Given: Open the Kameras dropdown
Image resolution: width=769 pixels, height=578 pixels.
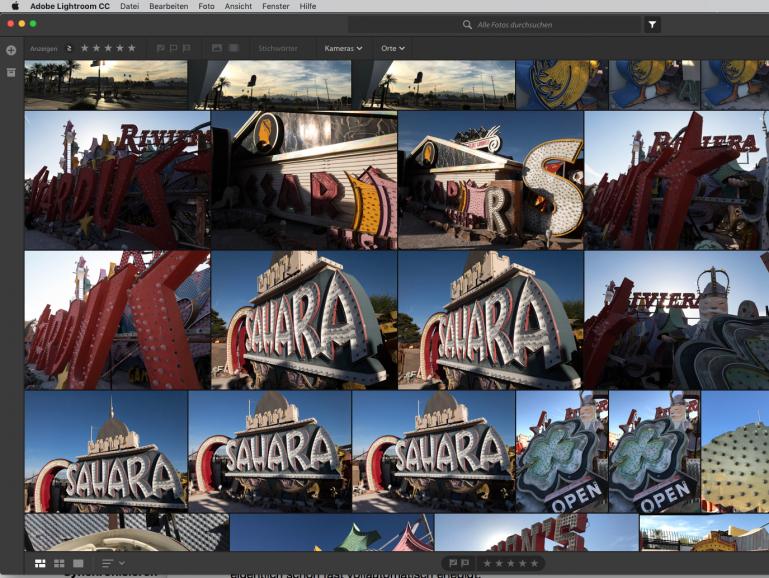Looking at the screenshot, I should 343,49.
